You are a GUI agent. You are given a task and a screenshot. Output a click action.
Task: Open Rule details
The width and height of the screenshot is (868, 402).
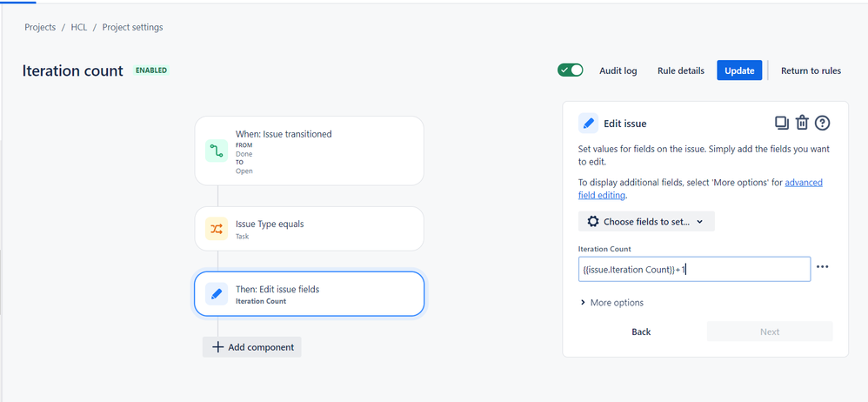click(x=680, y=70)
